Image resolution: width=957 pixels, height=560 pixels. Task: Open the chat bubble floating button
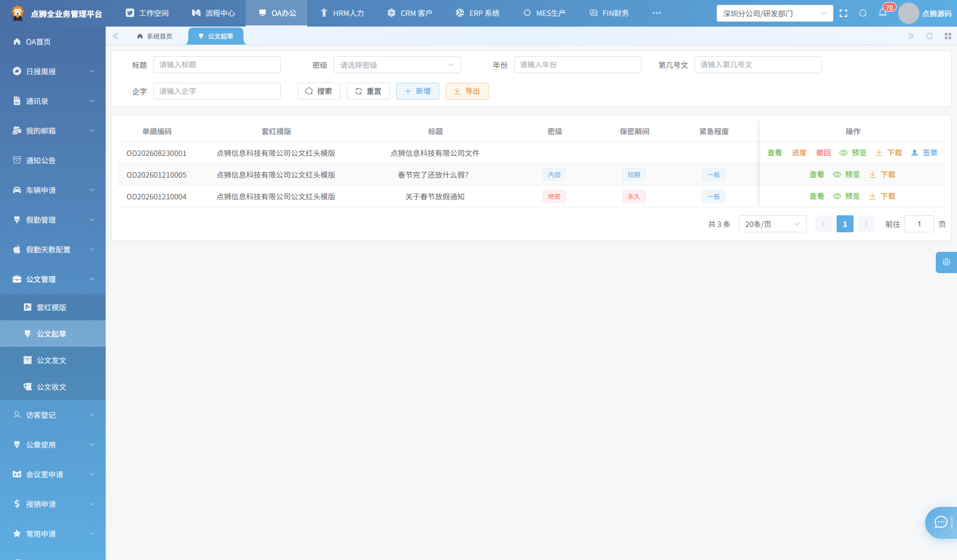click(941, 522)
